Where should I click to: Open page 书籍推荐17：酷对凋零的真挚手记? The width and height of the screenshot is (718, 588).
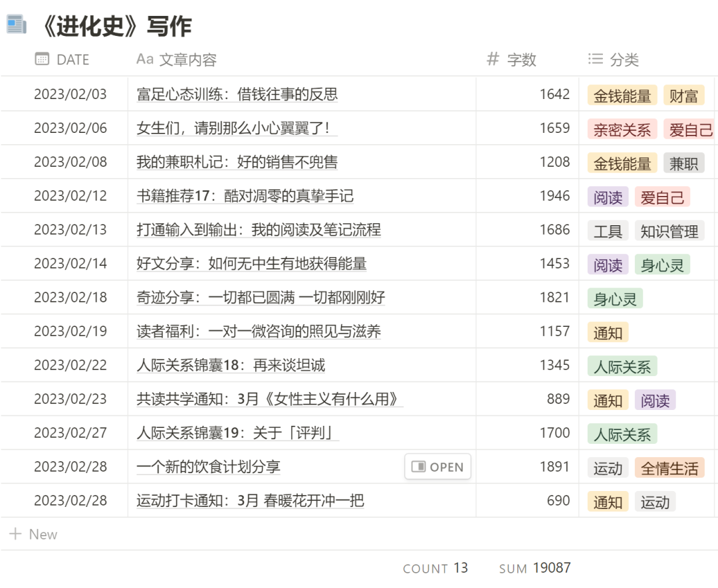click(245, 196)
